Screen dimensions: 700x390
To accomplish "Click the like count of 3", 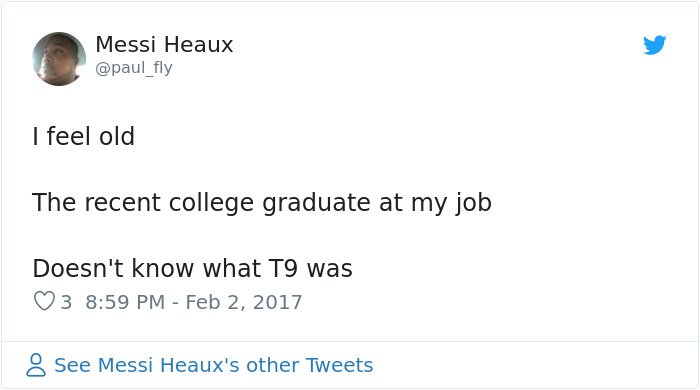I will tap(66, 302).
